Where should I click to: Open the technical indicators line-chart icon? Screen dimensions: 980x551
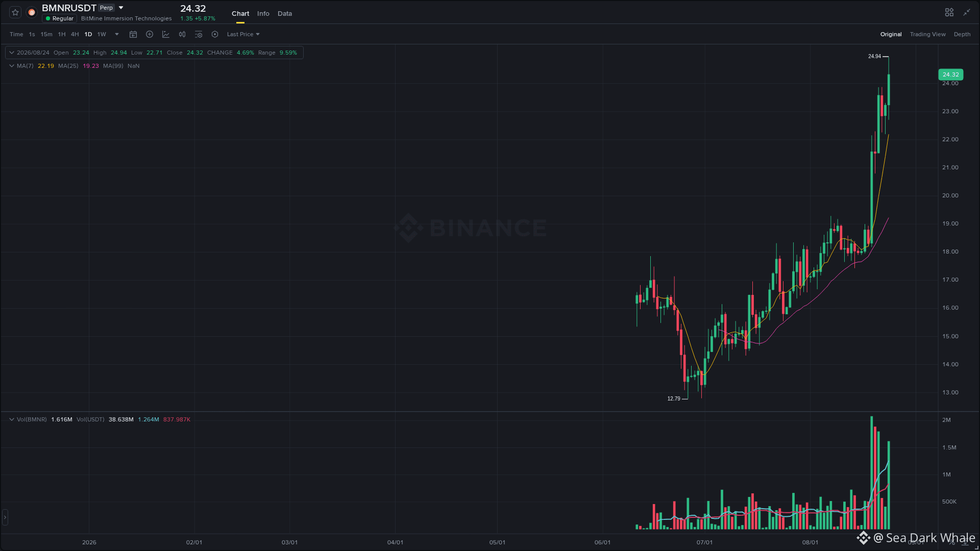pos(166,34)
